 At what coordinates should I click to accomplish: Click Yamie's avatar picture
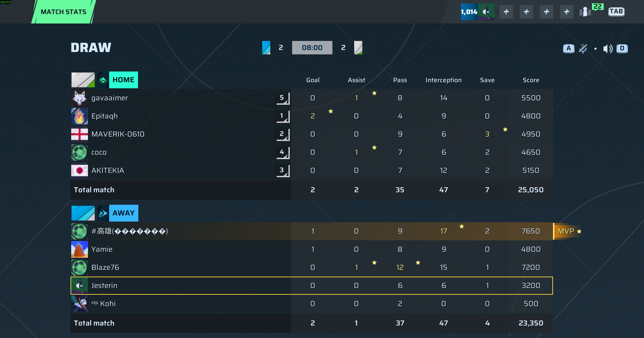(x=80, y=249)
